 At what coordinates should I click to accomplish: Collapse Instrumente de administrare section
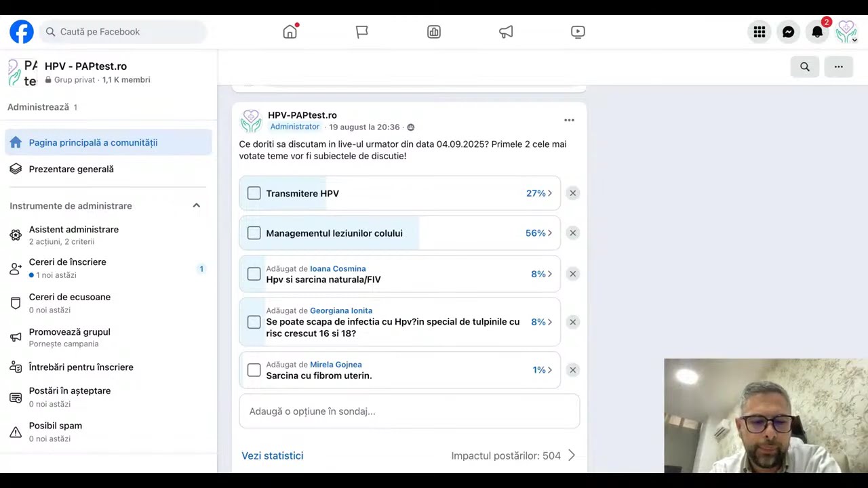click(196, 205)
